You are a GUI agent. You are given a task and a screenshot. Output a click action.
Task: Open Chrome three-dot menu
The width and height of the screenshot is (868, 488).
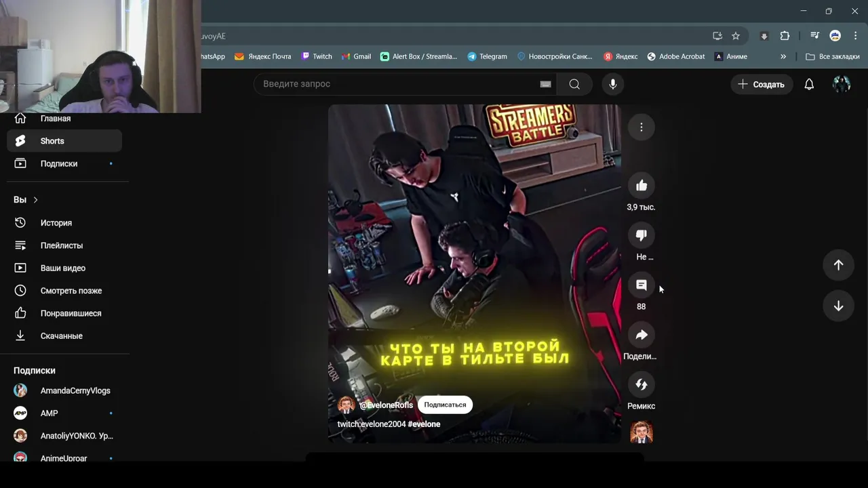point(854,36)
